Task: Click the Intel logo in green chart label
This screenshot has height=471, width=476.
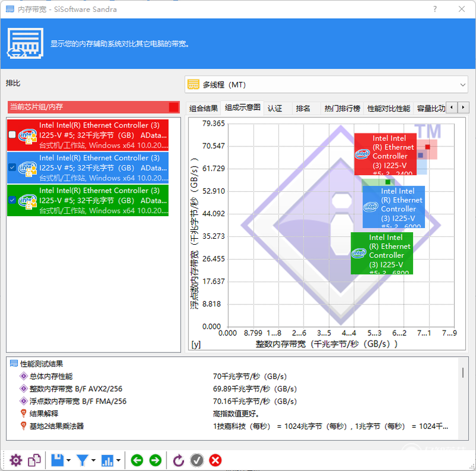Action: pos(359,253)
